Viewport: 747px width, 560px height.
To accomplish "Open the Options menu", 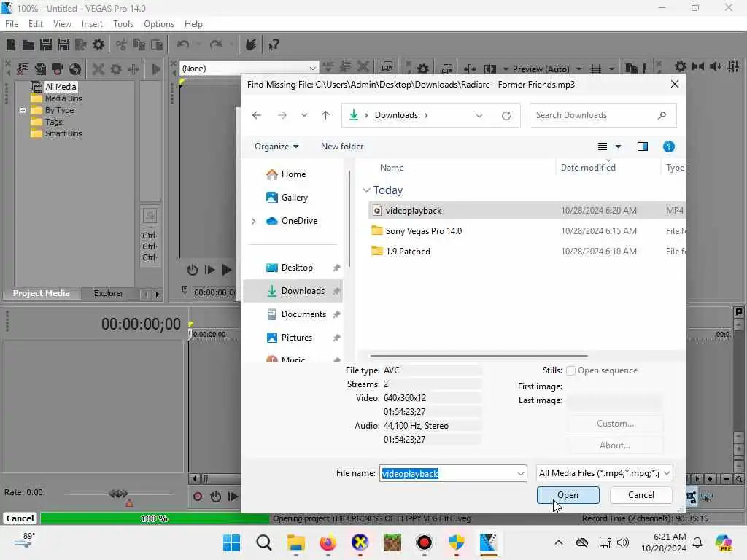I will 158,24.
